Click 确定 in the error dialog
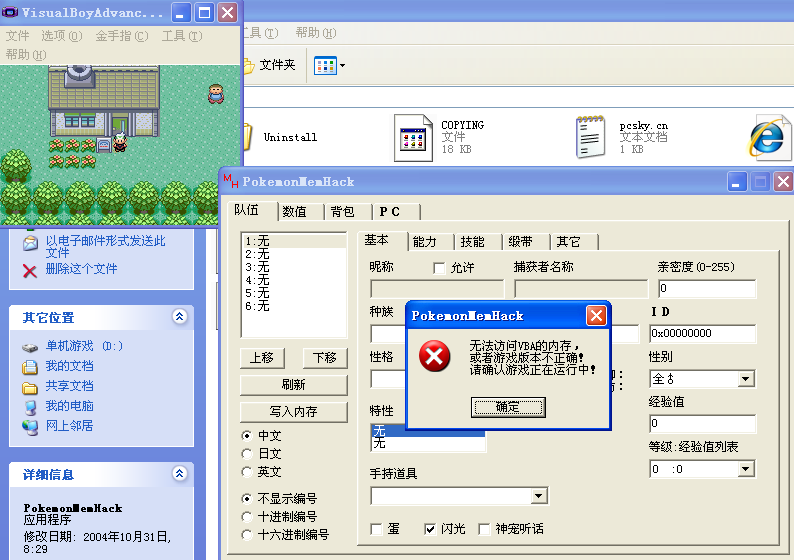 click(x=508, y=407)
